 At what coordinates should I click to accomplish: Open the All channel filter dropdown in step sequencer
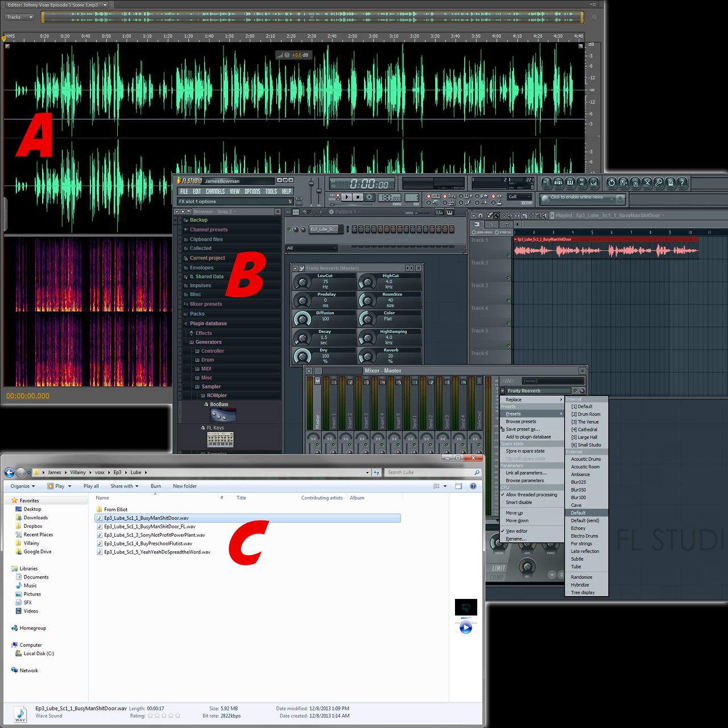click(x=311, y=249)
